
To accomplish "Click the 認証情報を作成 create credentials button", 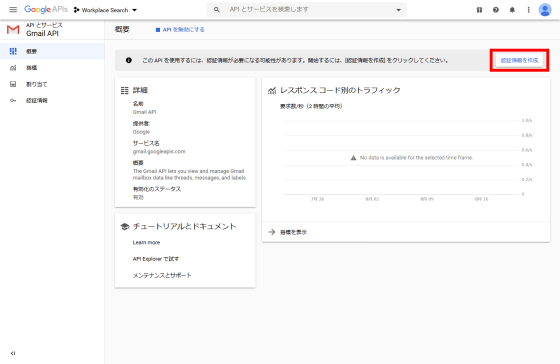I will click(x=519, y=60).
